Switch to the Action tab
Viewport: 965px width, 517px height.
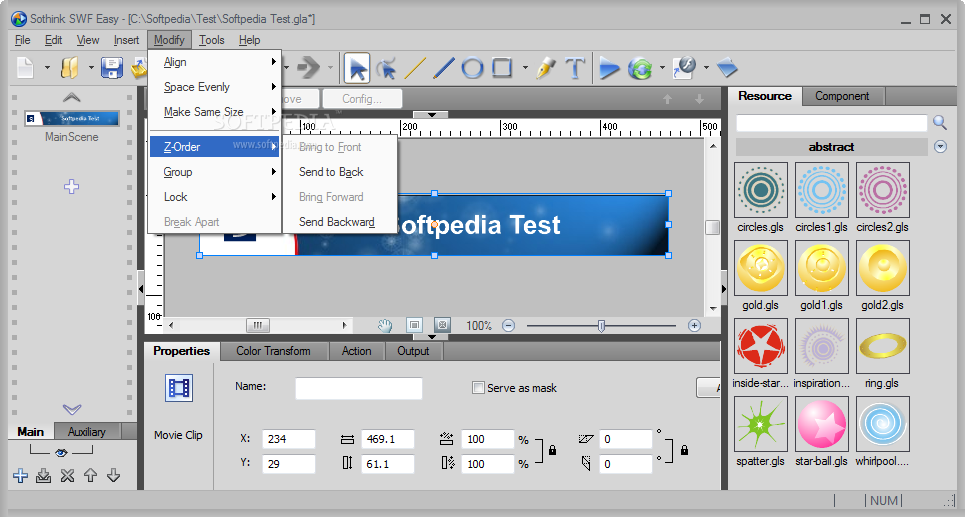tap(357, 351)
